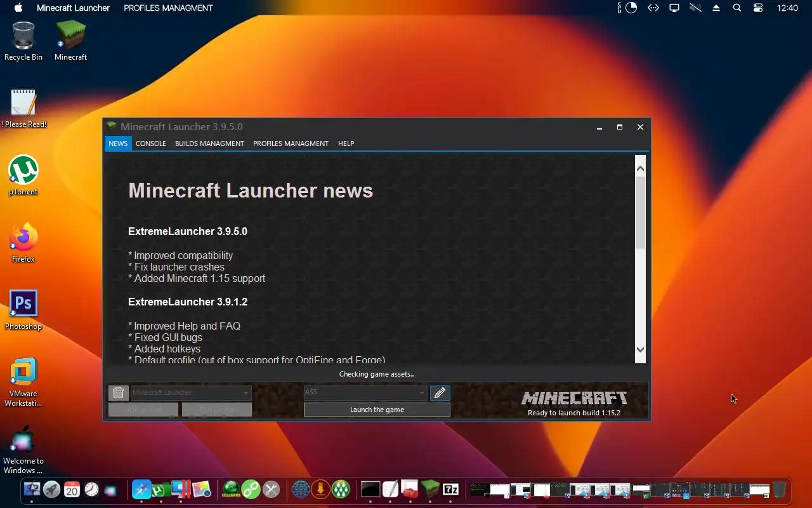Open the wrench and screwdriver tools dock icon
The image size is (812, 508).
coord(272,490)
